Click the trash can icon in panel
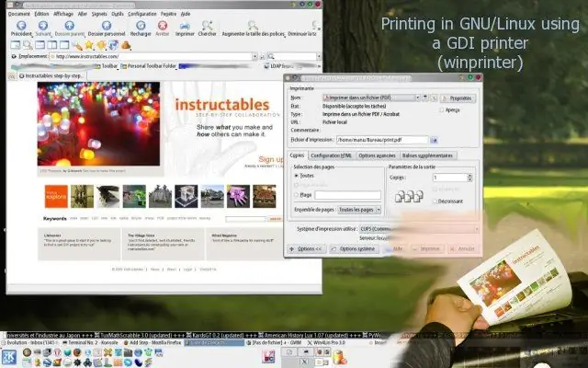Screen dimensions: 588x368 click(x=339, y=357)
